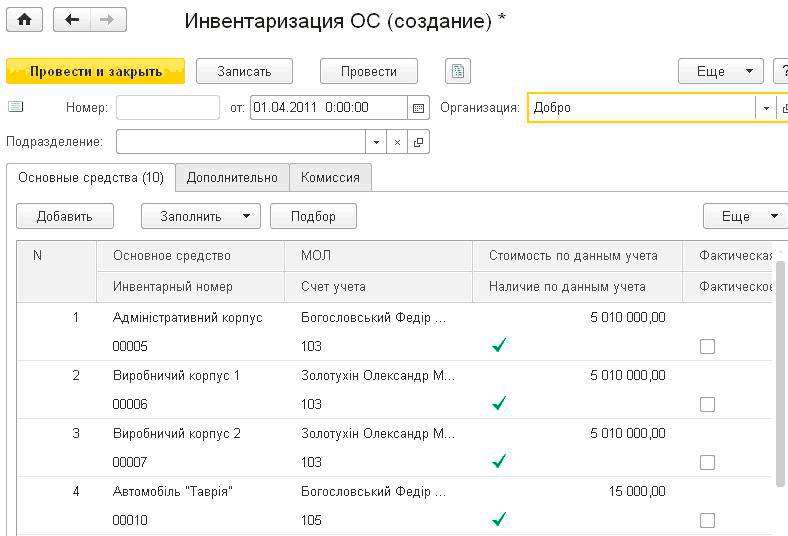788x536 pixels.
Task: Click account 105 in row 4
Action: (x=311, y=520)
